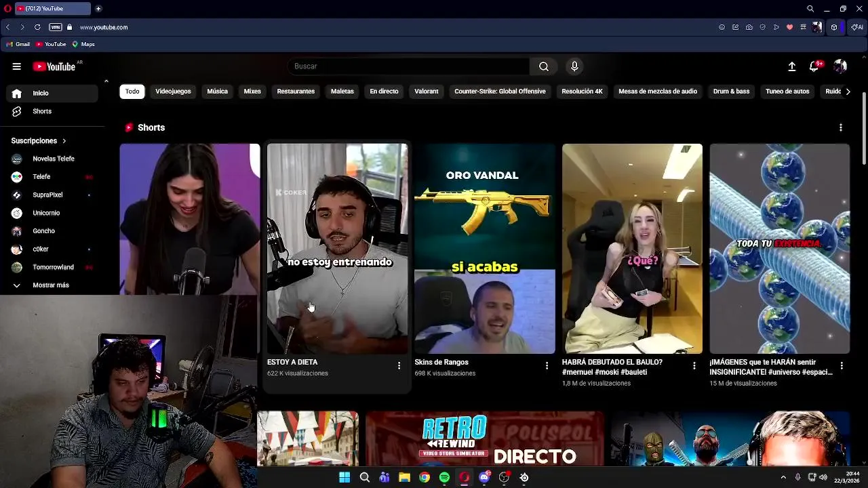Open Novelas Telefe channel
Viewport: 868px width, 488px height.
coord(52,159)
